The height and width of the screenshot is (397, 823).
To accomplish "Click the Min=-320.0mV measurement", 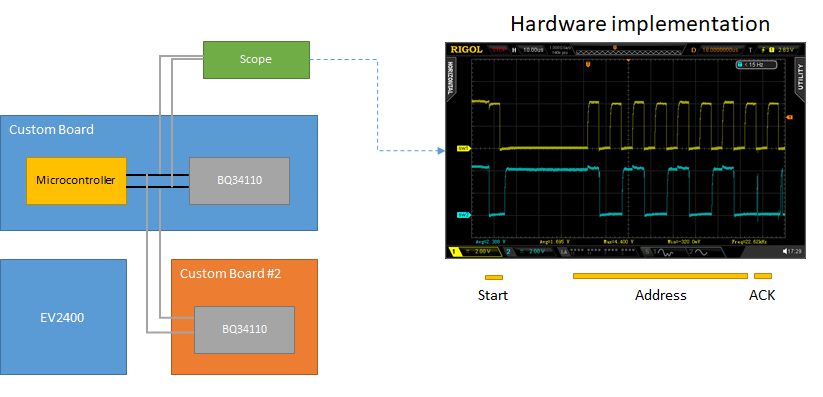I will pyautogui.click(x=684, y=242).
